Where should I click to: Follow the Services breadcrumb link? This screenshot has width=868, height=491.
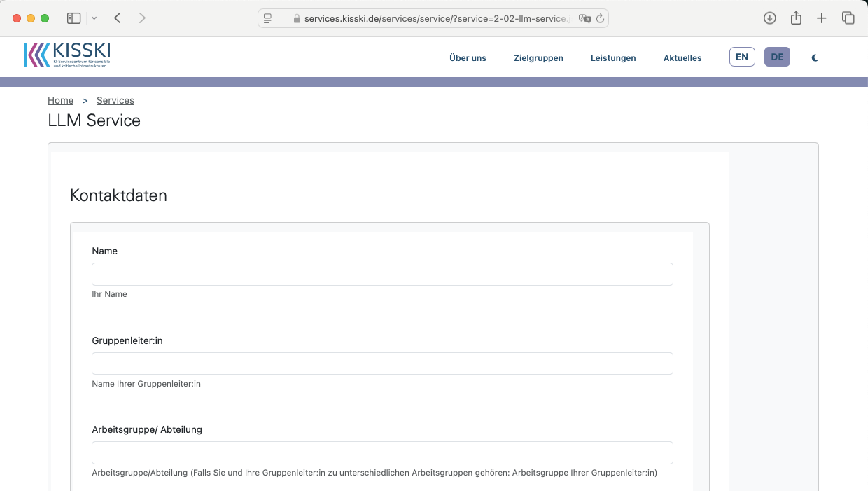pyautogui.click(x=115, y=100)
